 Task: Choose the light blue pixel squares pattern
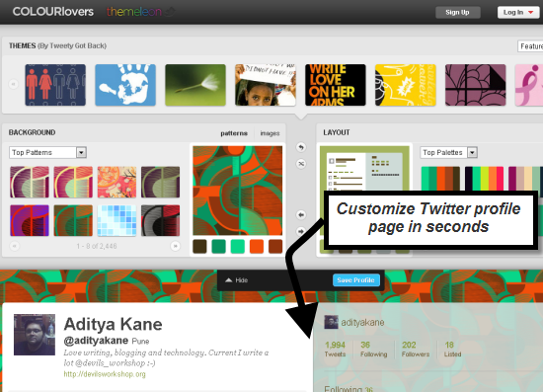[x=116, y=220]
